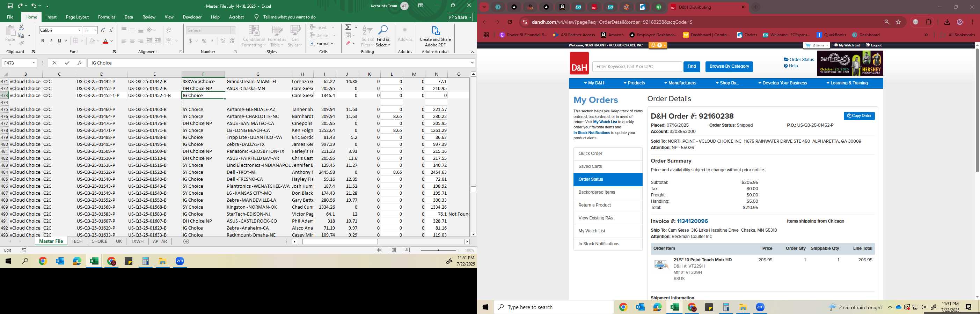Toggle Bold formatting
Image resolution: width=980 pixels, height=314 pixels.
pyautogui.click(x=43, y=41)
